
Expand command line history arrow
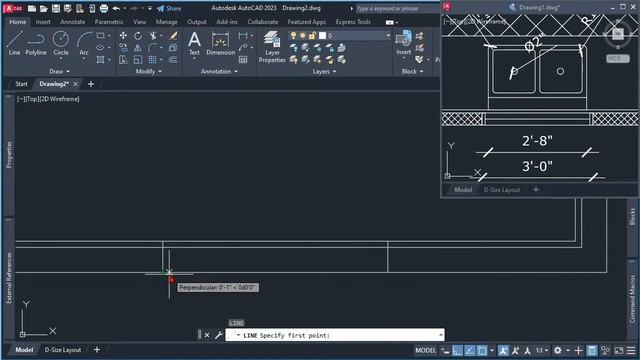(440, 335)
